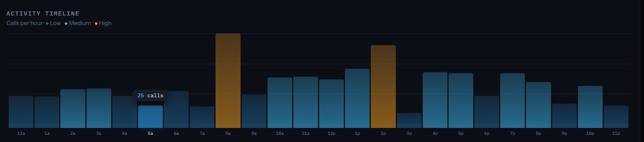644x142 pixels.
Task: Click the '12a' axis label
Action: [21, 133]
